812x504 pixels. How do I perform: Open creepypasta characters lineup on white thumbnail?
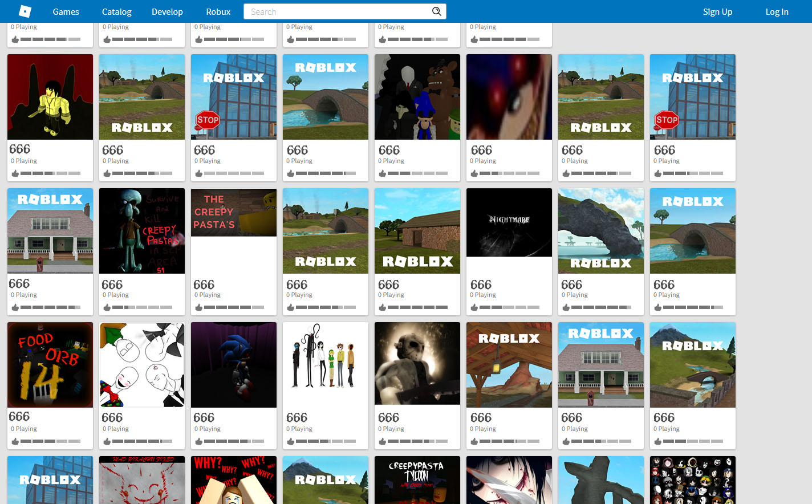pyautogui.click(x=326, y=365)
